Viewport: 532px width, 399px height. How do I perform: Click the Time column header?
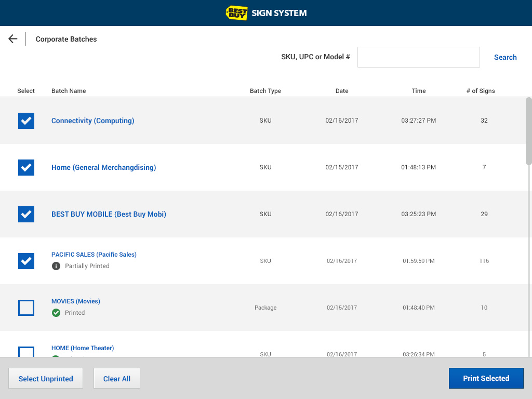419,91
